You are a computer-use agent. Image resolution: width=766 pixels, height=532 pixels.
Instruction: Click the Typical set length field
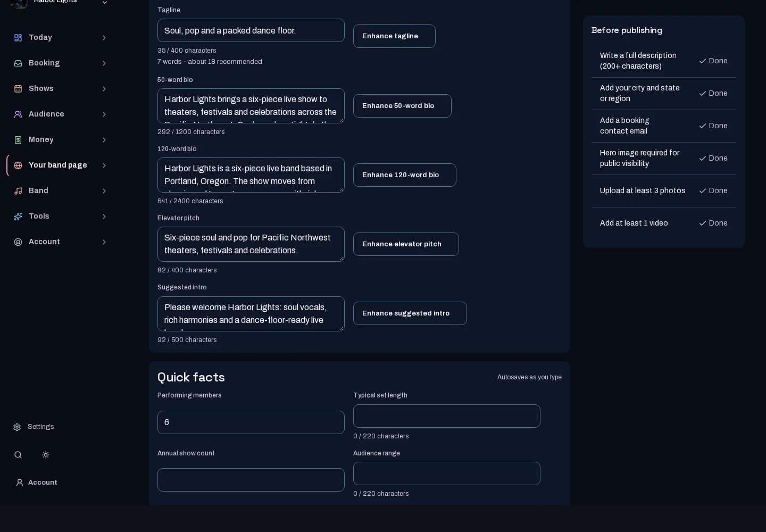click(x=447, y=416)
